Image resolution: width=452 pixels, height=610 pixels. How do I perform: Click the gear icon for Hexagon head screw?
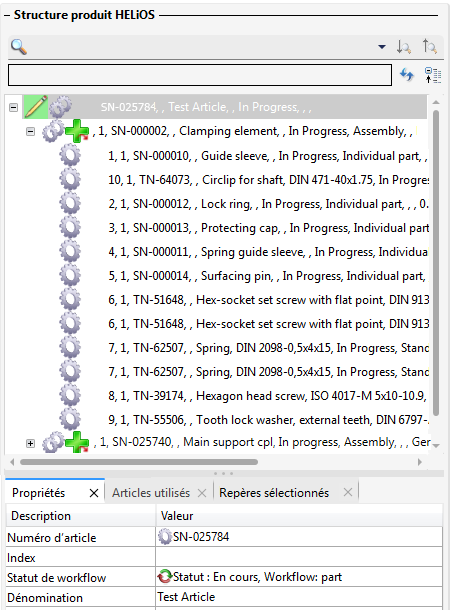pos(70,396)
